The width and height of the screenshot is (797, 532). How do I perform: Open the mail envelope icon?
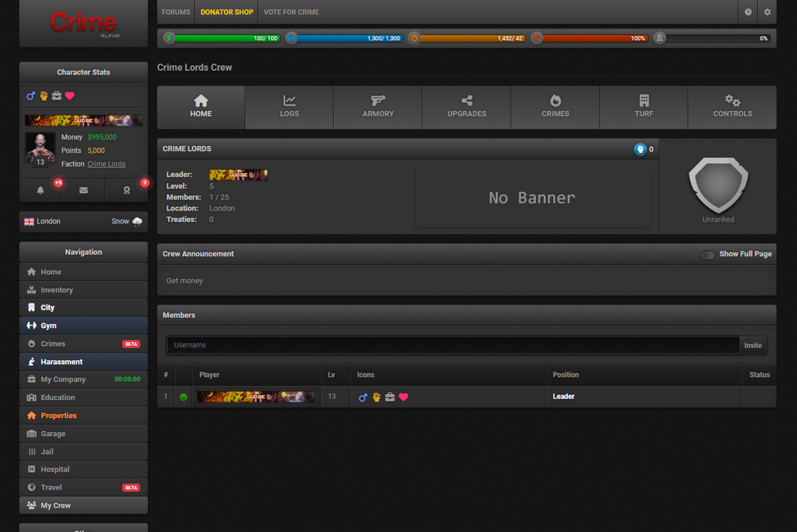[x=84, y=190]
